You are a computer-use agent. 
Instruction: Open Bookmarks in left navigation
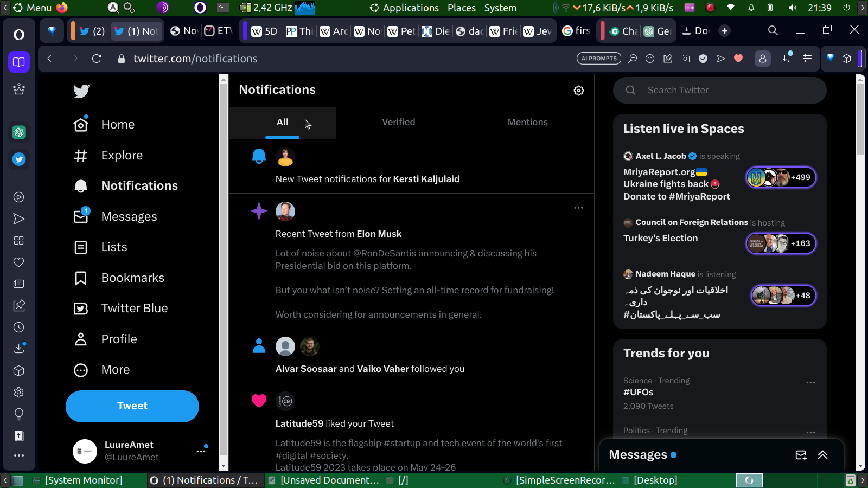(132, 278)
